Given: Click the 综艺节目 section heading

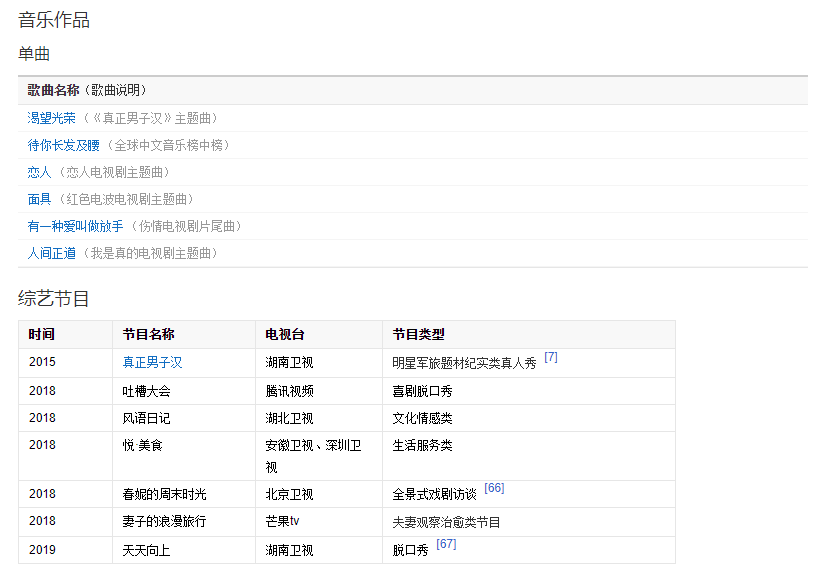Looking at the screenshot, I should [x=54, y=298].
